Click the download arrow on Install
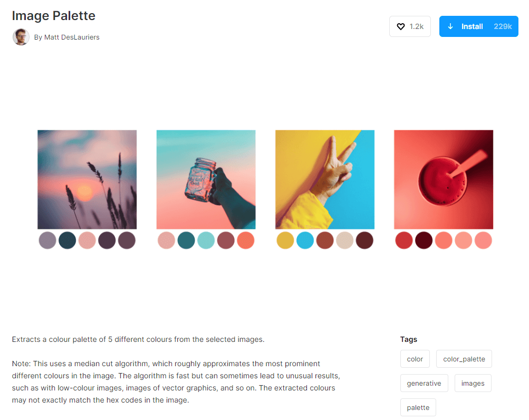The image size is (529, 420). click(x=450, y=26)
